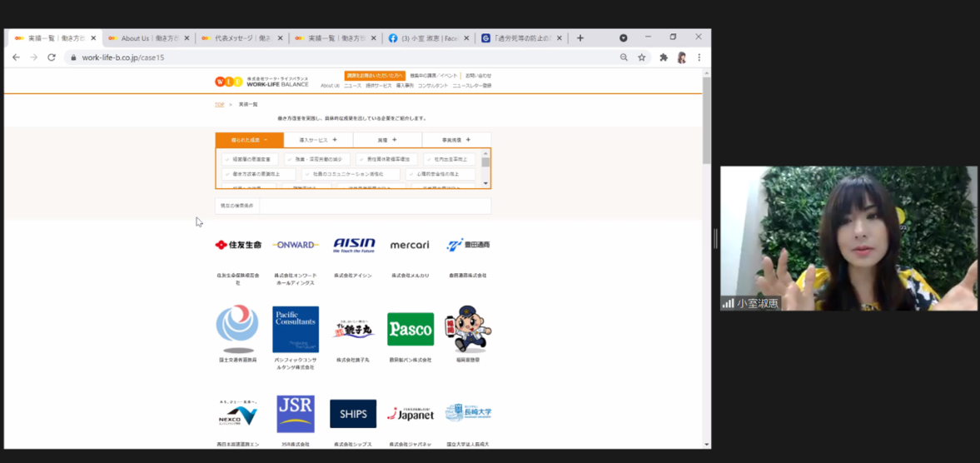This screenshot has height=463, width=980.
Task: Close the 代表メッセージ tab
Action: click(280, 38)
